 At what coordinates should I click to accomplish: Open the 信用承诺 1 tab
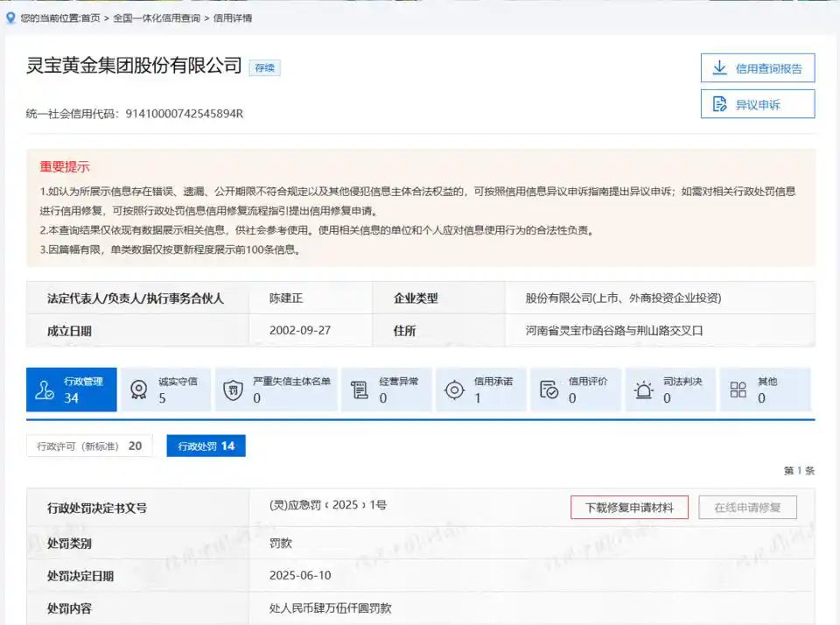point(481,390)
